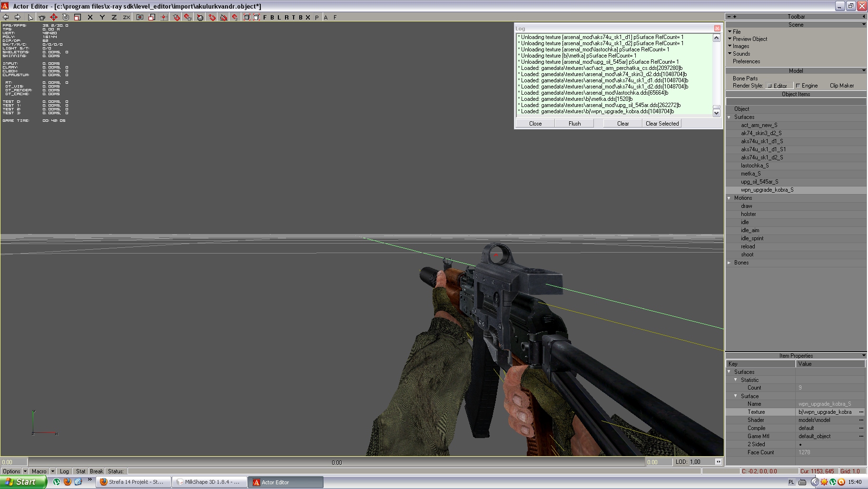Open MilkShape 3D from the taskbar

[x=209, y=482]
